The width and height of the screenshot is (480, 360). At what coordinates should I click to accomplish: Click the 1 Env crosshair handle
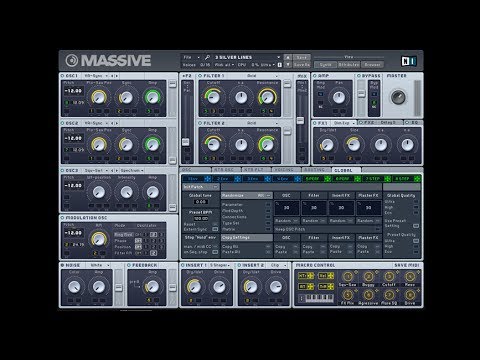click(x=207, y=179)
